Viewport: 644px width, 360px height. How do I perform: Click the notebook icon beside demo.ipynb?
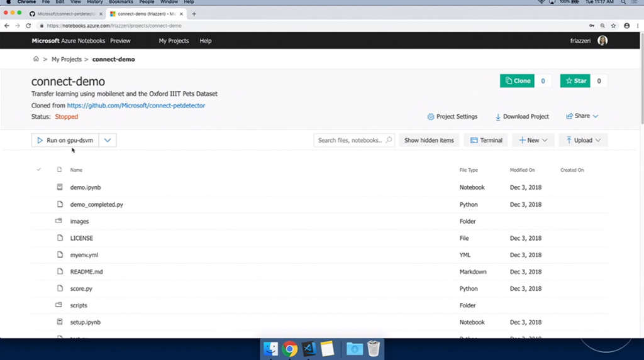(60, 187)
